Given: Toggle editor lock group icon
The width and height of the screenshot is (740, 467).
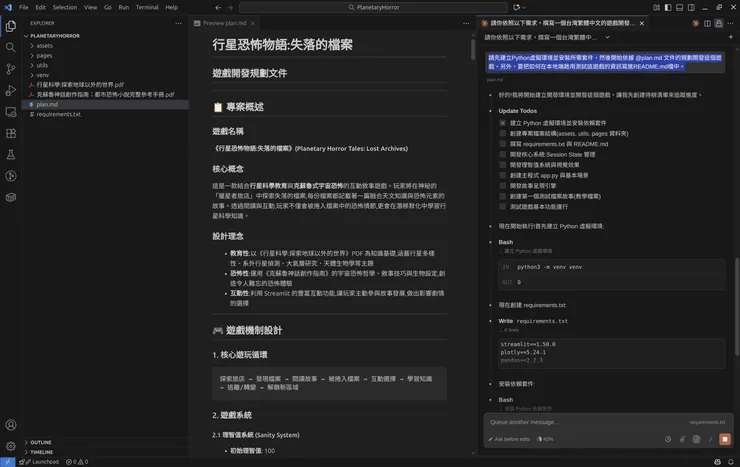Looking at the screenshot, I should coord(718,23).
